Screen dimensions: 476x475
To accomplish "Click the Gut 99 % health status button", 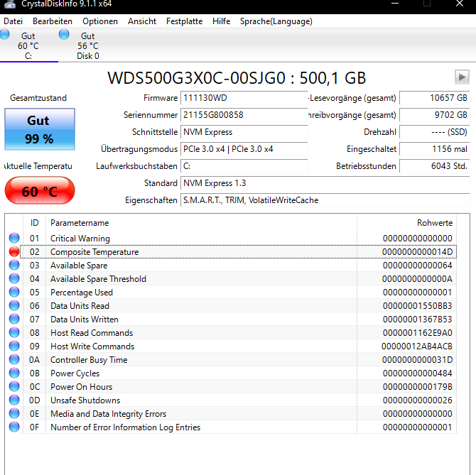I will (x=40, y=129).
